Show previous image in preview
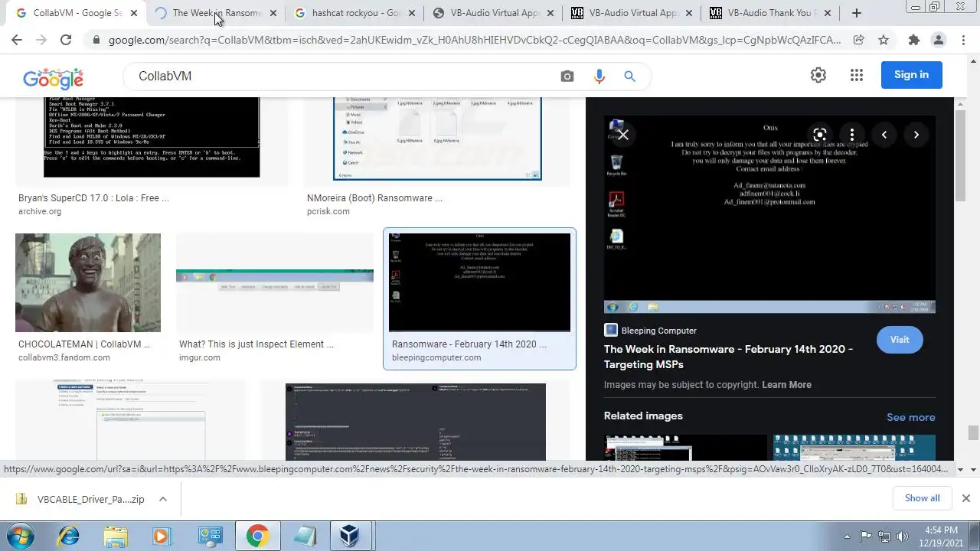Viewport: 980px width, 551px height. click(884, 135)
